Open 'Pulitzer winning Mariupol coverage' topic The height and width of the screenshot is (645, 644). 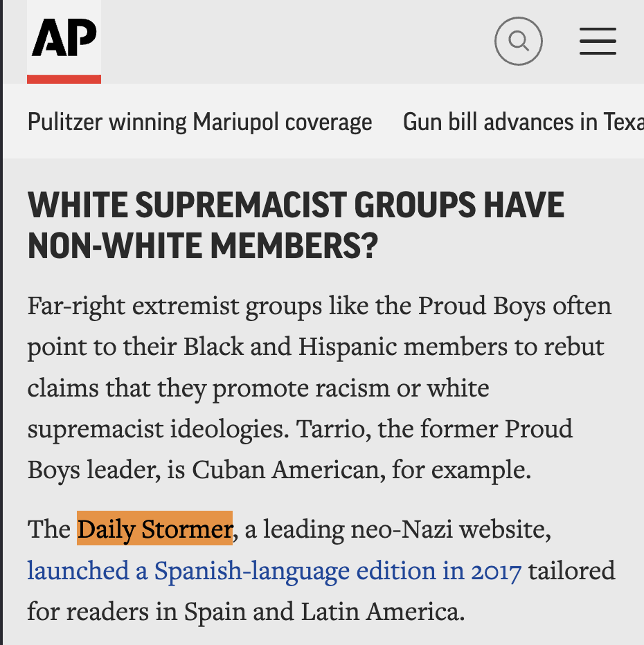click(199, 122)
